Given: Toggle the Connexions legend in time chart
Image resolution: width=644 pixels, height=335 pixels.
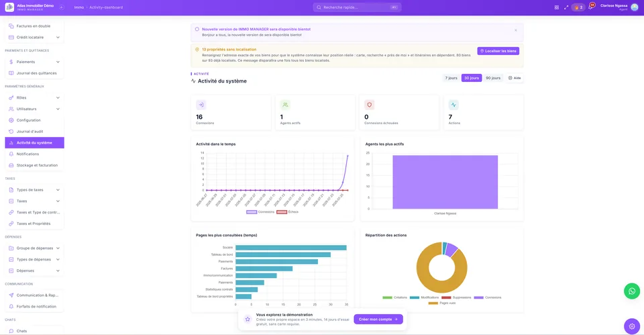Looking at the screenshot, I should pyautogui.click(x=260, y=212).
